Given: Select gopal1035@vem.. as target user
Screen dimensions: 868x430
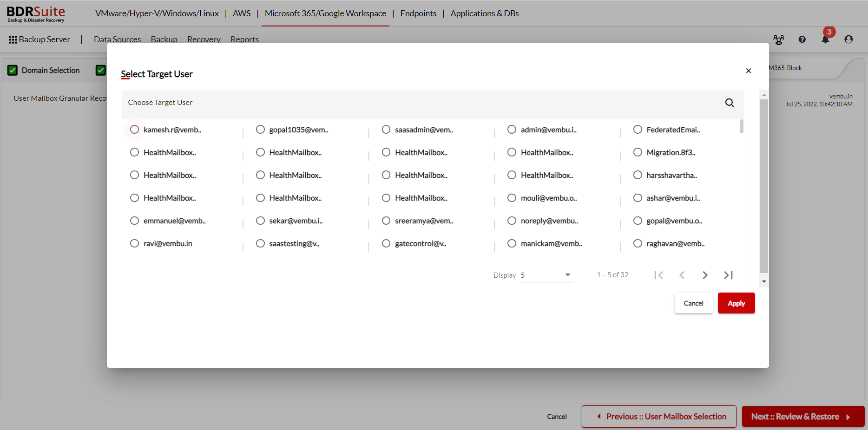Looking at the screenshot, I should tap(260, 130).
